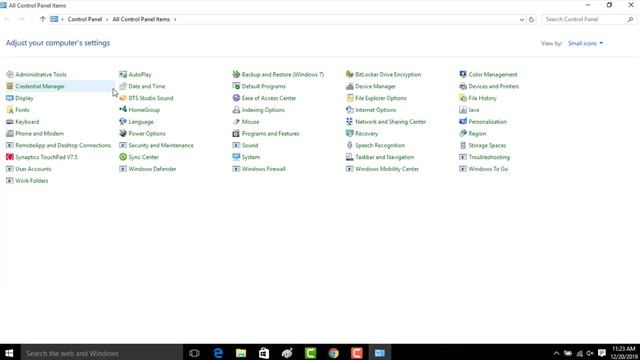
Task: Open the address bar history dropdown
Action: pyautogui.click(x=522, y=20)
